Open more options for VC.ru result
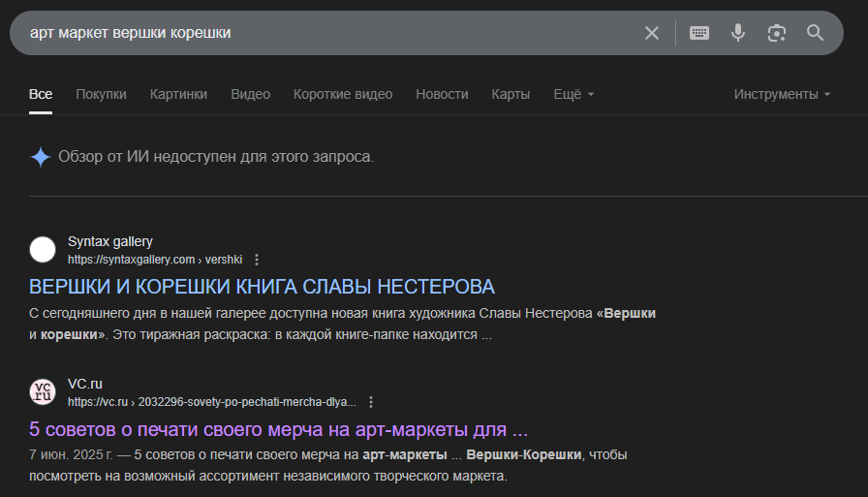The height and width of the screenshot is (497, 868). 371,402
